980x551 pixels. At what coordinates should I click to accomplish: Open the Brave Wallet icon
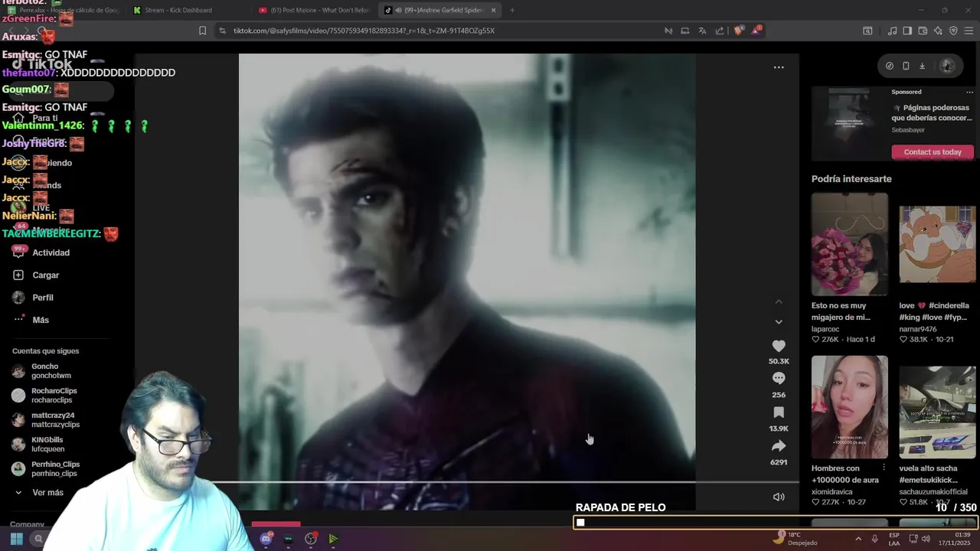(x=923, y=31)
